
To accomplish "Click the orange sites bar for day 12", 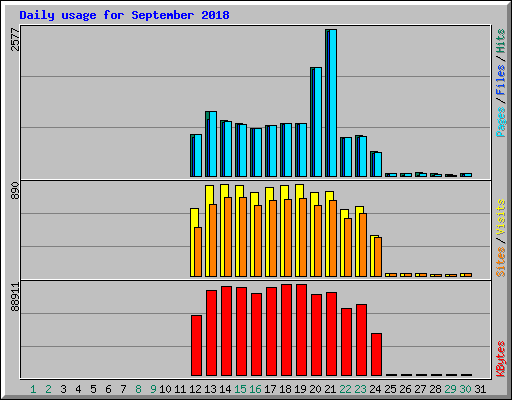I will 198,252.
